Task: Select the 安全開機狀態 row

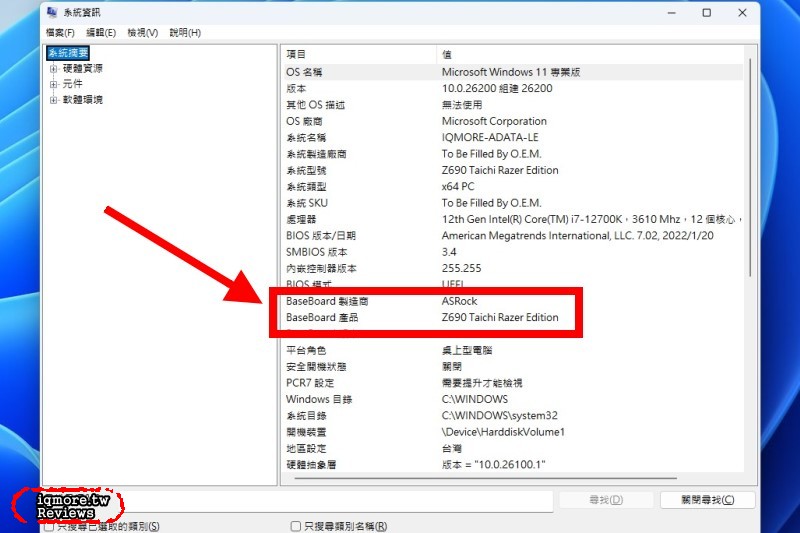Action: (x=513, y=366)
